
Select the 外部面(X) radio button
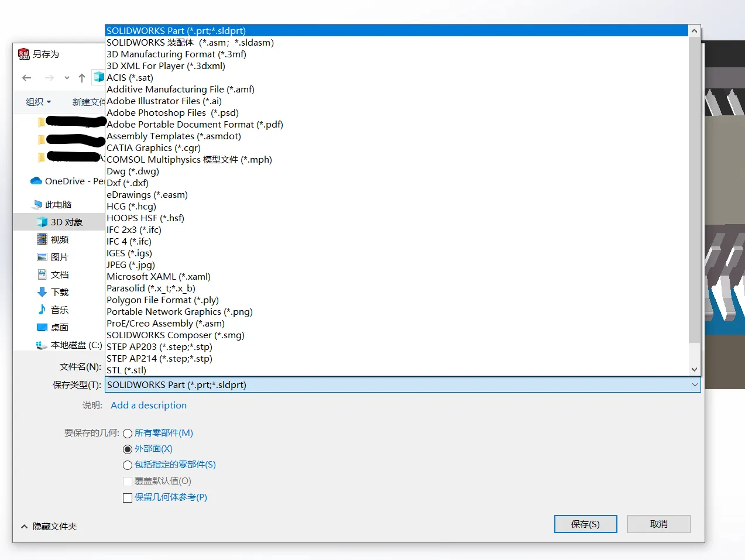(128, 449)
